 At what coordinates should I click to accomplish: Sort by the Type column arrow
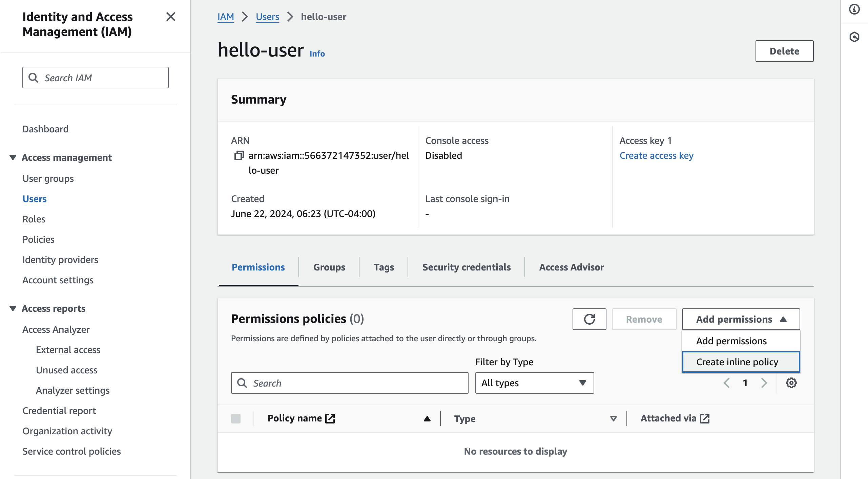click(613, 419)
